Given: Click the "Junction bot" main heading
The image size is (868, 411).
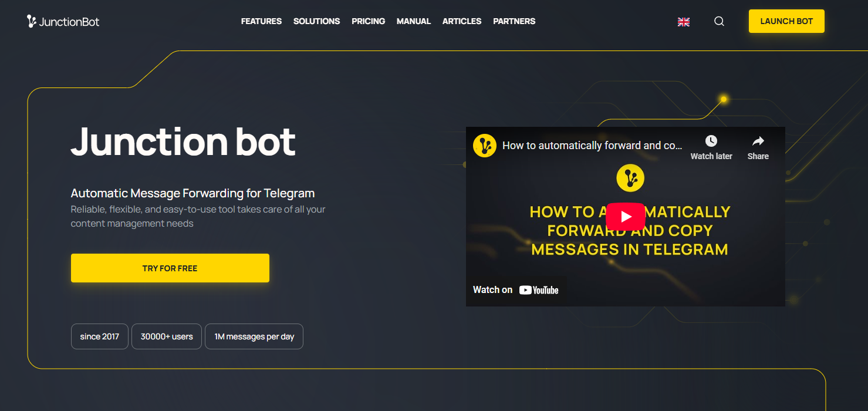Looking at the screenshot, I should (183, 141).
